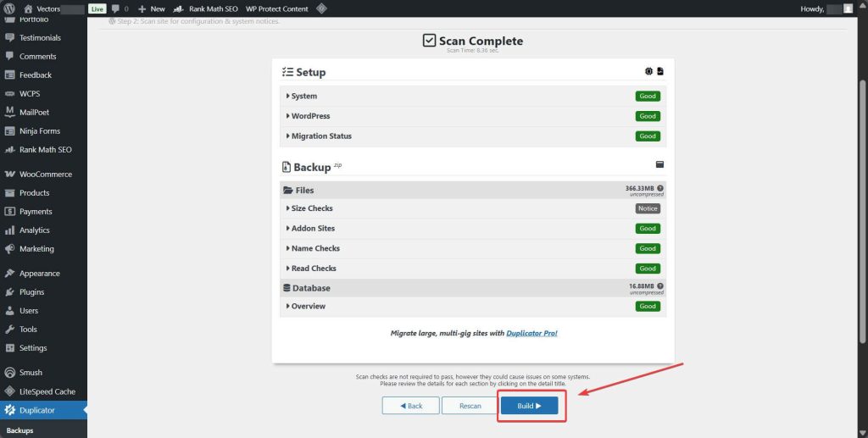The width and height of the screenshot is (868, 438).
Task: Open the Duplicator Pro! link
Action: tap(532, 334)
